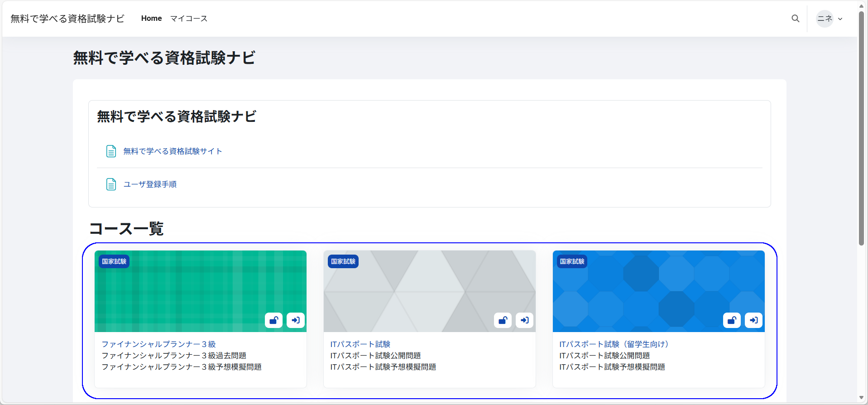Click the unlock icon on 留学生向け course card
Screen dimensions: 868x405
[x=732, y=320]
